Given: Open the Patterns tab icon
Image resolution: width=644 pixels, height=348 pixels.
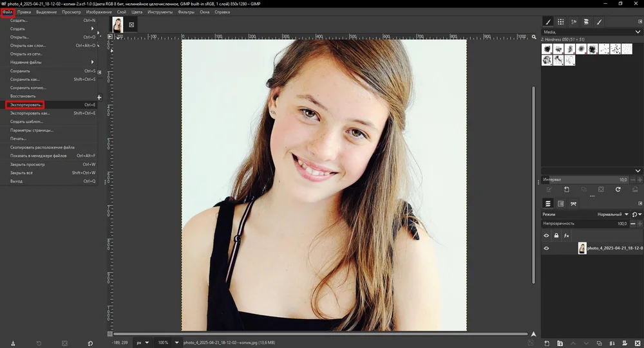Looking at the screenshot, I should tap(561, 22).
